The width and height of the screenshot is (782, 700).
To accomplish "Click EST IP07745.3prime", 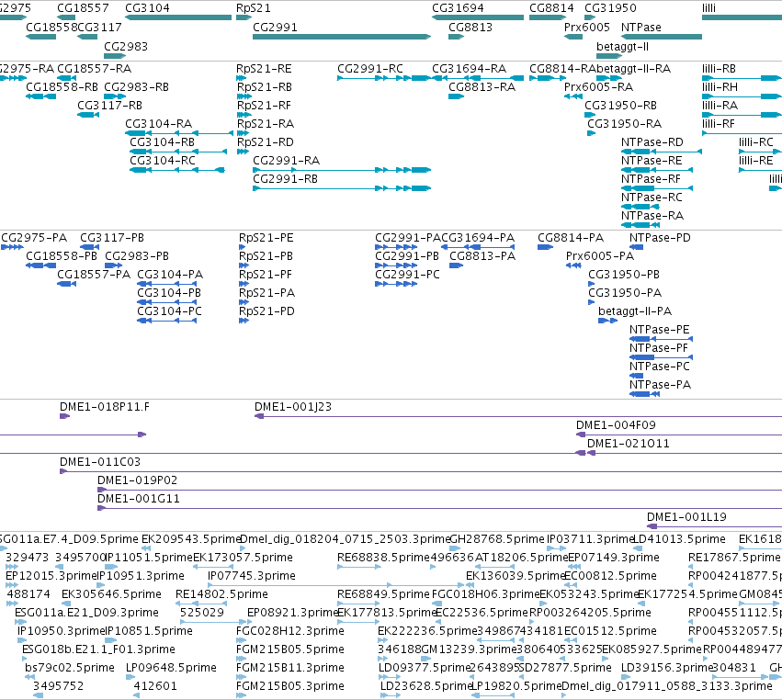I will click(252, 575).
